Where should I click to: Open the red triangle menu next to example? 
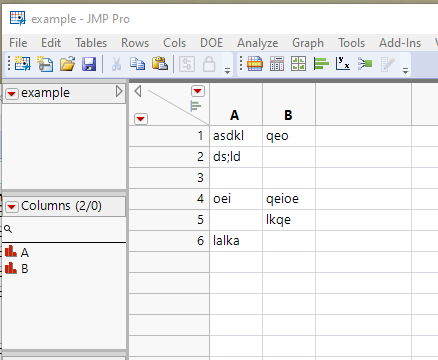[12, 94]
